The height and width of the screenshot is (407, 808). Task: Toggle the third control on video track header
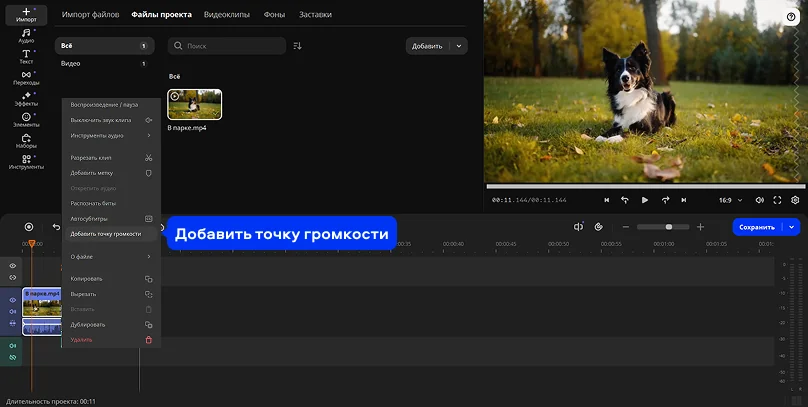[x=13, y=324]
